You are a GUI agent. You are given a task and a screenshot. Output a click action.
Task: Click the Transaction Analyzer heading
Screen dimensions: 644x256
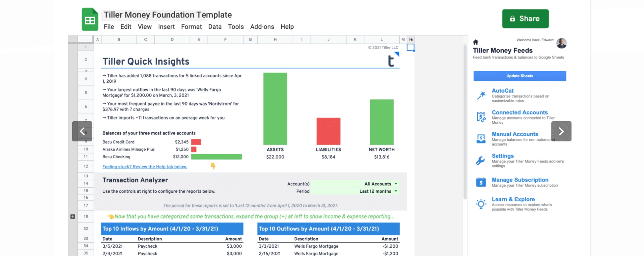pos(135,180)
